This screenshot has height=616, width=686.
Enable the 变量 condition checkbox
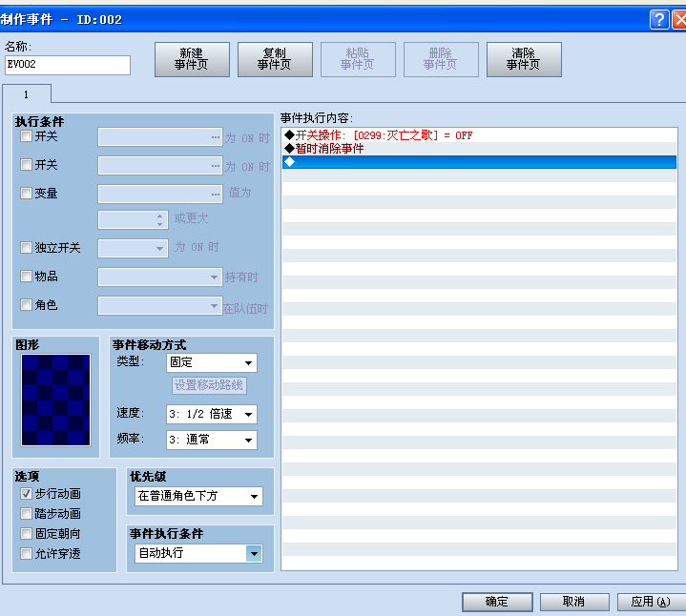pyautogui.click(x=27, y=193)
